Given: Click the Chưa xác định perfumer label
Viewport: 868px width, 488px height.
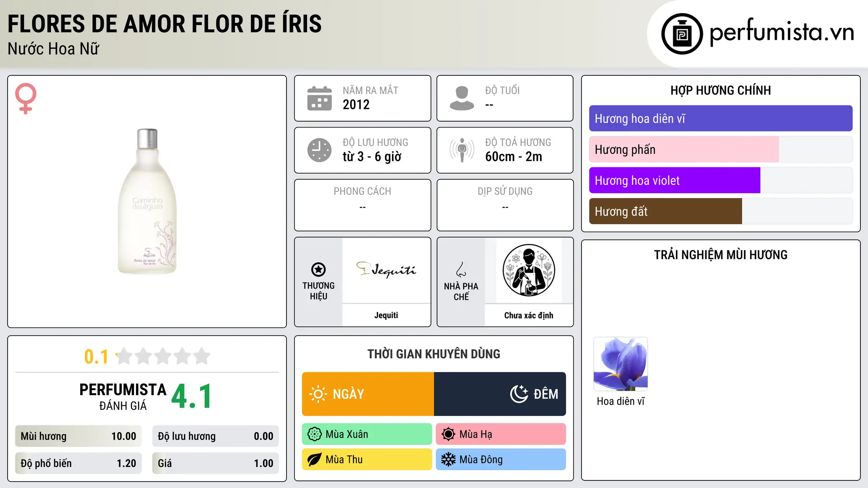Looking at the screenshot, I should click(529, 316).
